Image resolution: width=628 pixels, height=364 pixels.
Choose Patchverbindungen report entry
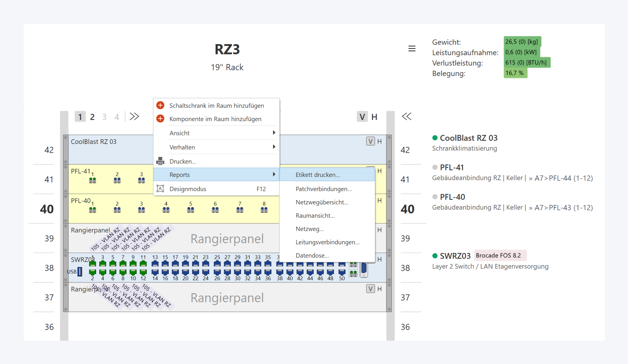coord(323,189)
